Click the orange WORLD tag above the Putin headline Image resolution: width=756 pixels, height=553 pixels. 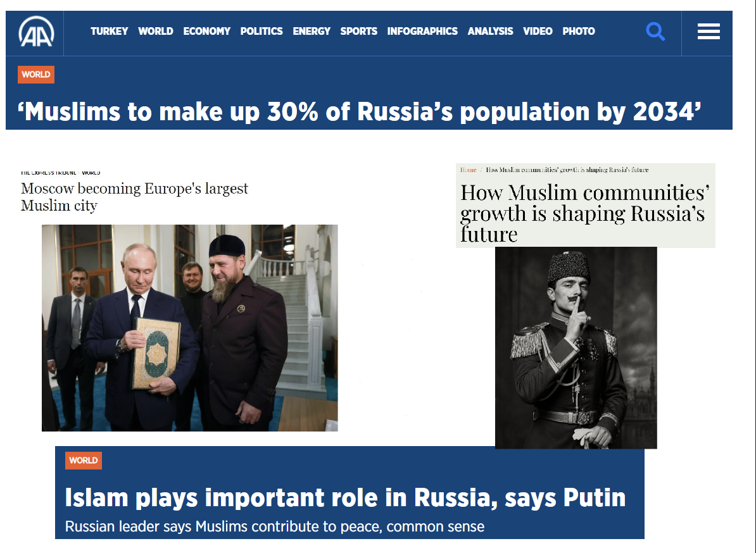[x=84, y=461]
